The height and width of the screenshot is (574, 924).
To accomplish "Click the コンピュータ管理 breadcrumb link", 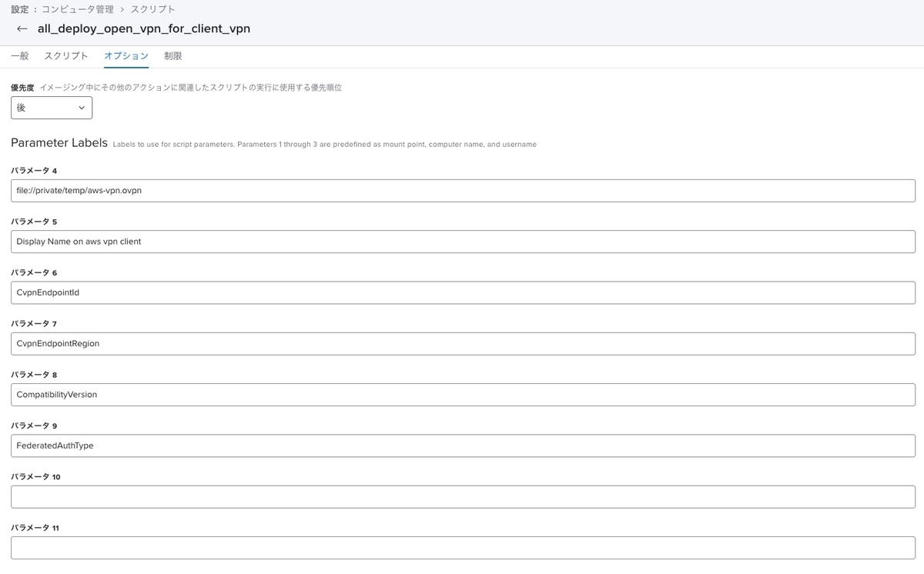I will [78, 9].
